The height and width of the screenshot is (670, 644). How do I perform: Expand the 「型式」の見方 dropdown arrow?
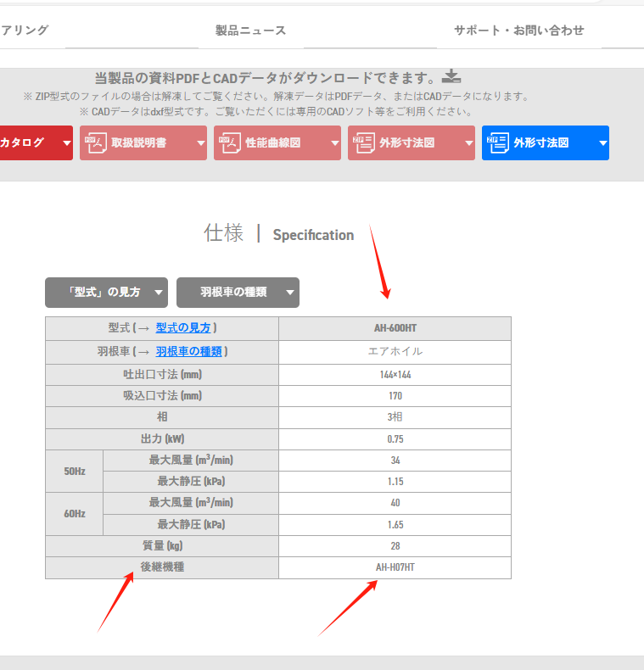pyautogui.click(x=159, y=293)
